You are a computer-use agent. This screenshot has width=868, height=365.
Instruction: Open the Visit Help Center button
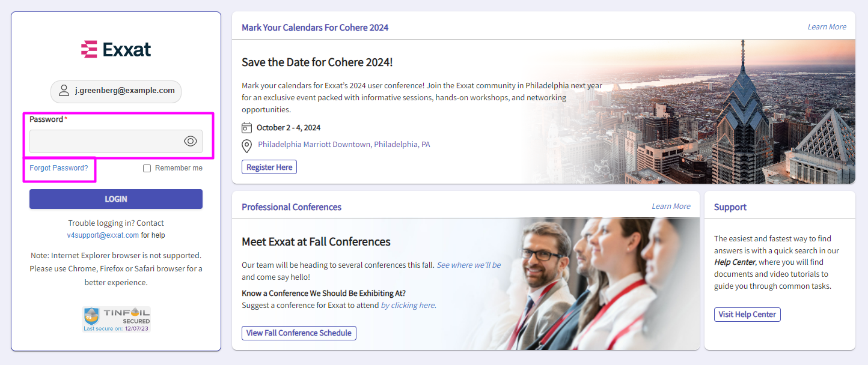pos(747,315)
